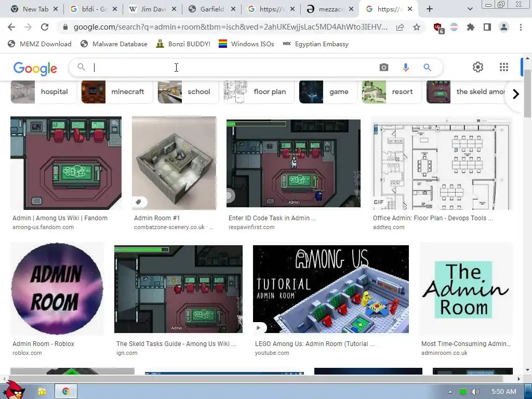Image resolution: width=532 pixels, height=399 pixels.
Task: Switch to the bfdi Google tab
Action: (x=94, y=9)
